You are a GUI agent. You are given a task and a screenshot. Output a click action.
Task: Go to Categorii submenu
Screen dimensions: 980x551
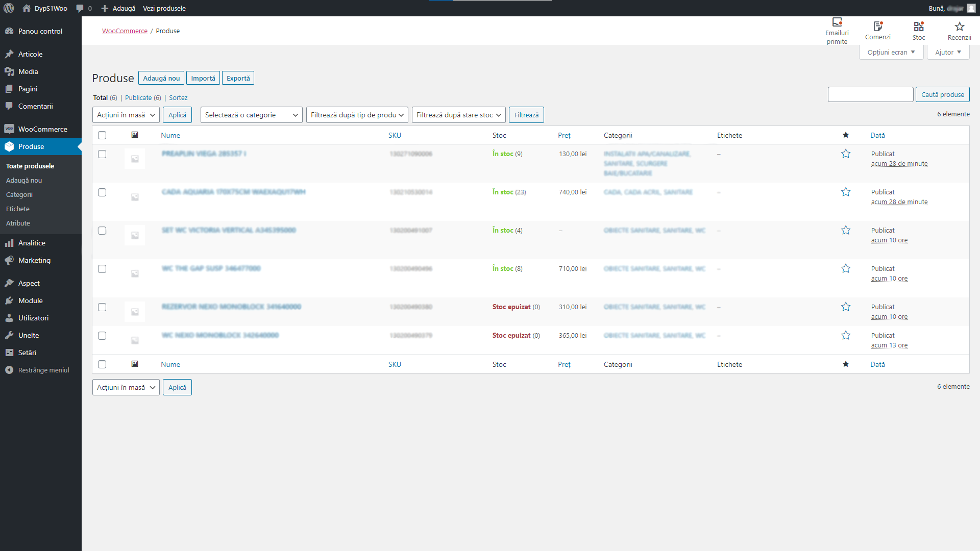(x=19, y=194)
